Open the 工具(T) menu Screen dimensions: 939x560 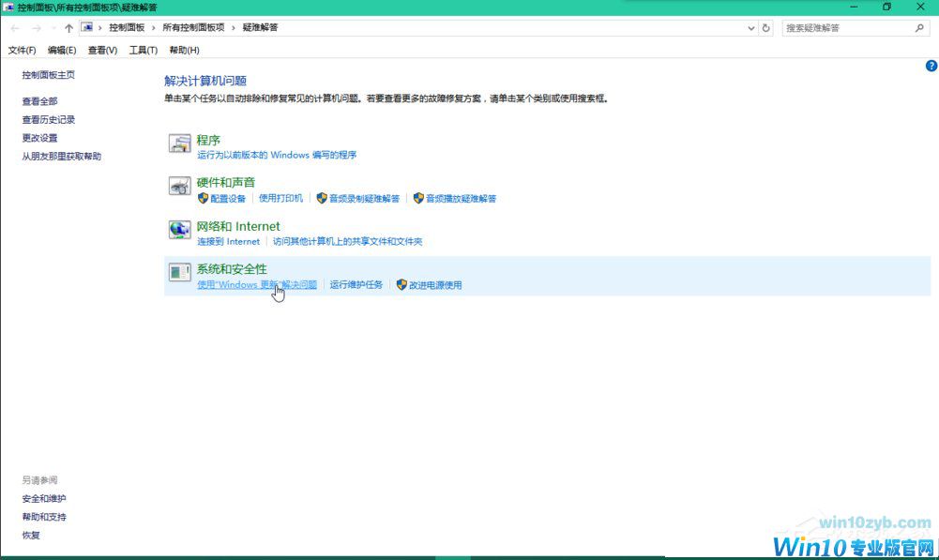pyautogui.click(x=143, y=50)
